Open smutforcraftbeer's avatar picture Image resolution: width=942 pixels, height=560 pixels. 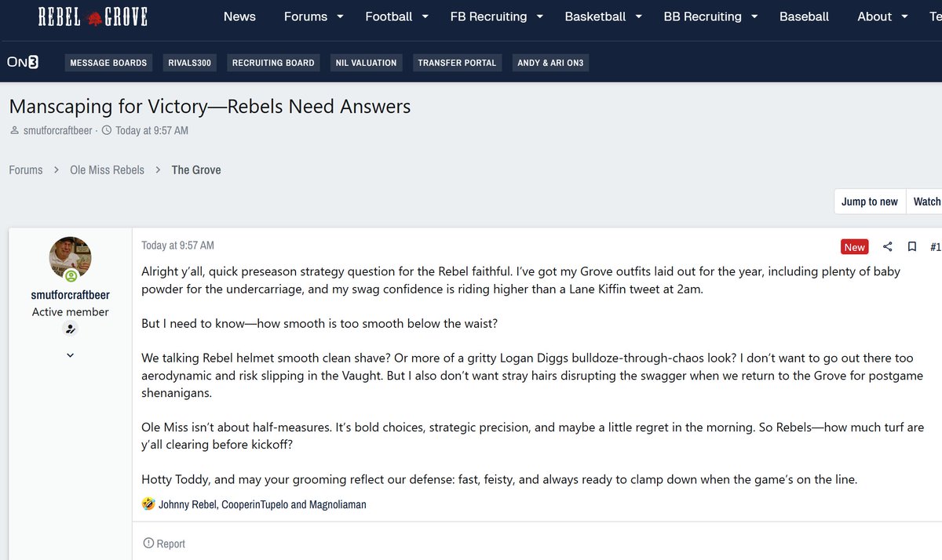point(71,259)
